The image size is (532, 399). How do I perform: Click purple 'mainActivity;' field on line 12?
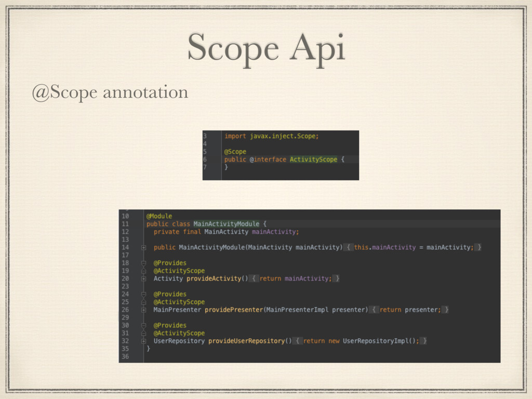[x=275, y=232]
